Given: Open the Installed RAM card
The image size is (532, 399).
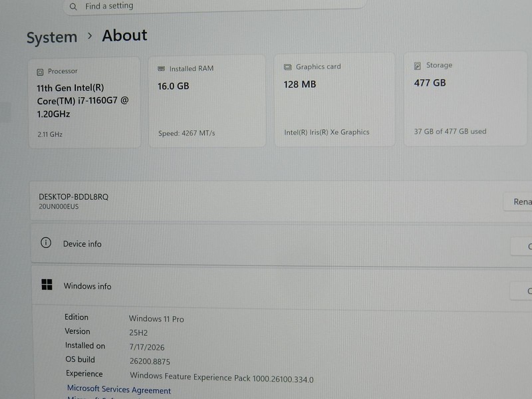Looking at the screenshot, I should point(207,102).
